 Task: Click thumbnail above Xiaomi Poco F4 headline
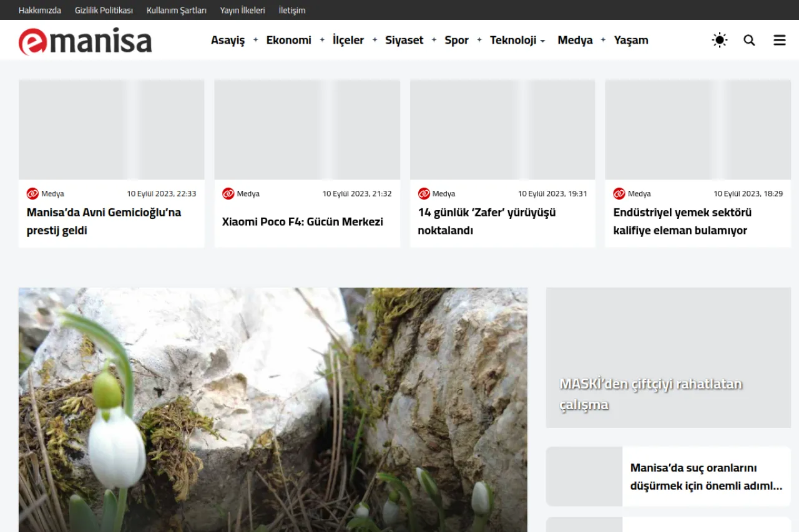coord(307,130)
